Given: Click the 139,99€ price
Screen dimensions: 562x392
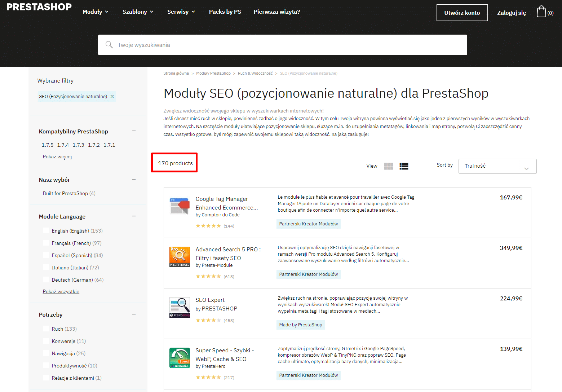Looking at the screenshot, I should 511,349.
